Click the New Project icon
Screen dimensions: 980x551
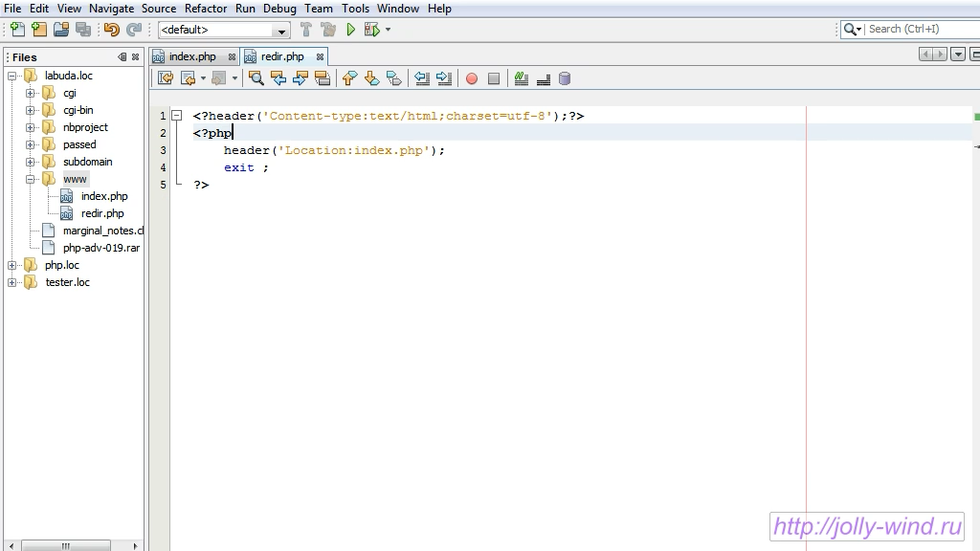point(38,30)
